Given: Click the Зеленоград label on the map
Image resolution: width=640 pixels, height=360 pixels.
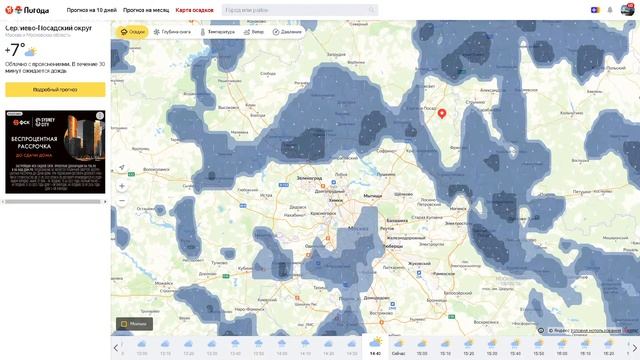Looking at the screenshot, I should click(x=309, y=178).
